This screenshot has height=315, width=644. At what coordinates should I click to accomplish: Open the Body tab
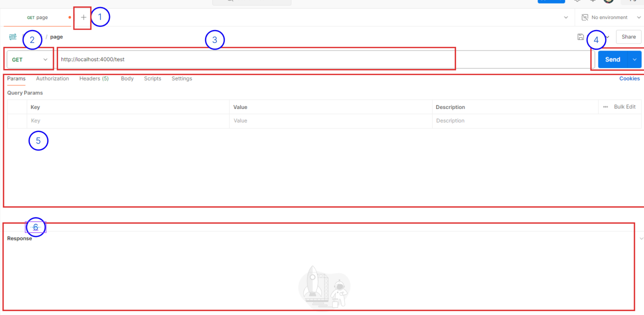pos(127,78)
